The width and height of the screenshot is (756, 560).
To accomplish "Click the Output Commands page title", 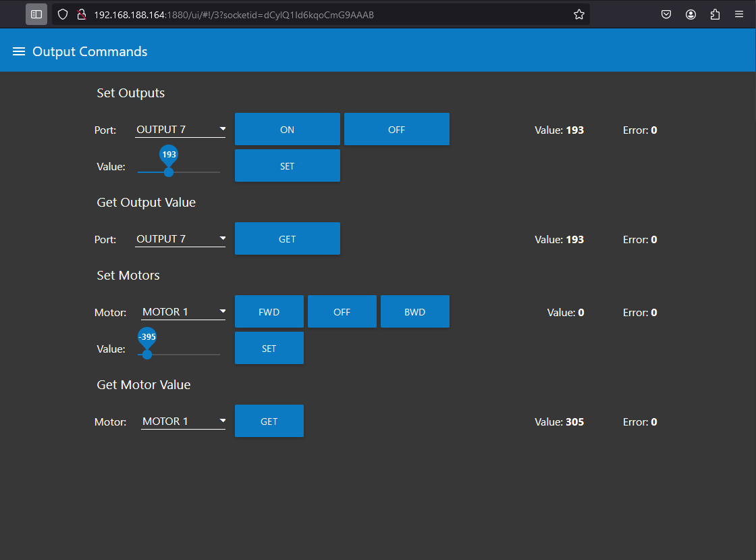I will 90,51.
